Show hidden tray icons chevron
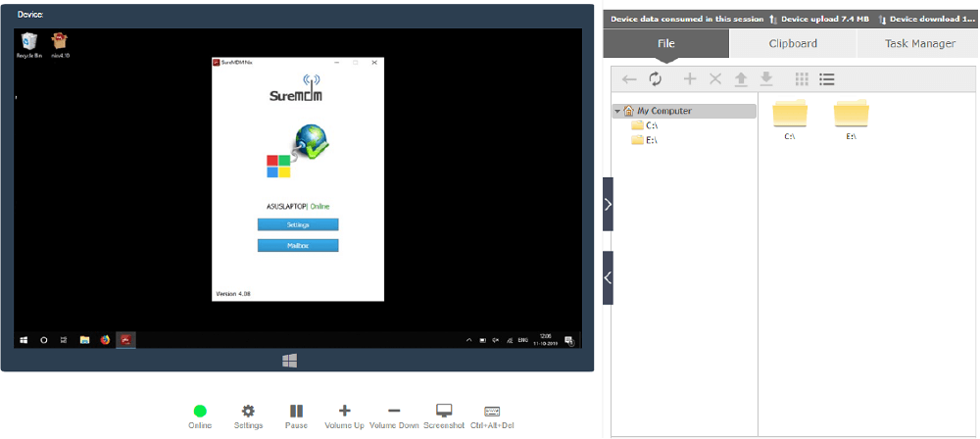The height and width of the screenshot is (439, 980). [x=468, y=340]
